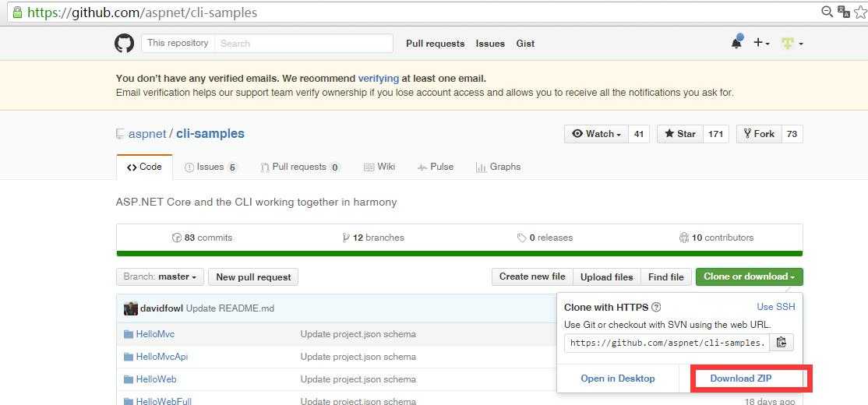Switch to the Issues tab
The width and height of the screenshot is (868, 405).
pos(210,167)
